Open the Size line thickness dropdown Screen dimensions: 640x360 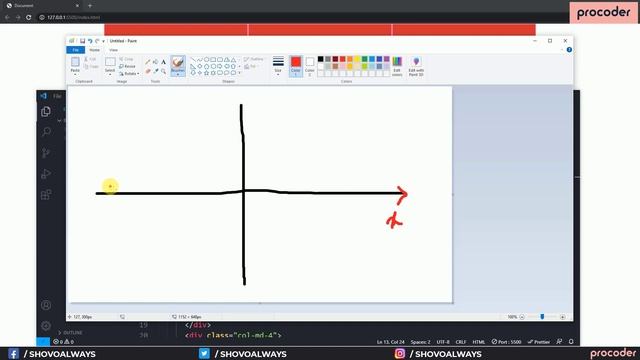point(278,66)
